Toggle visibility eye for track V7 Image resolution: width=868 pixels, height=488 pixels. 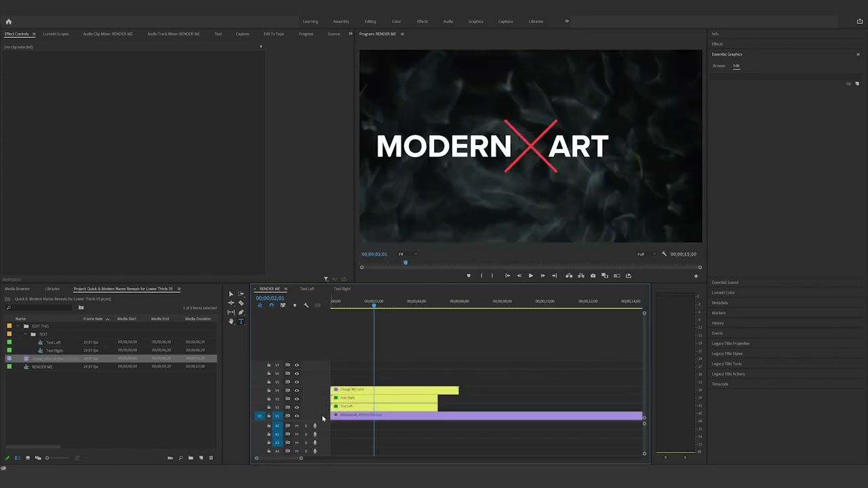[x=296, y=365]
